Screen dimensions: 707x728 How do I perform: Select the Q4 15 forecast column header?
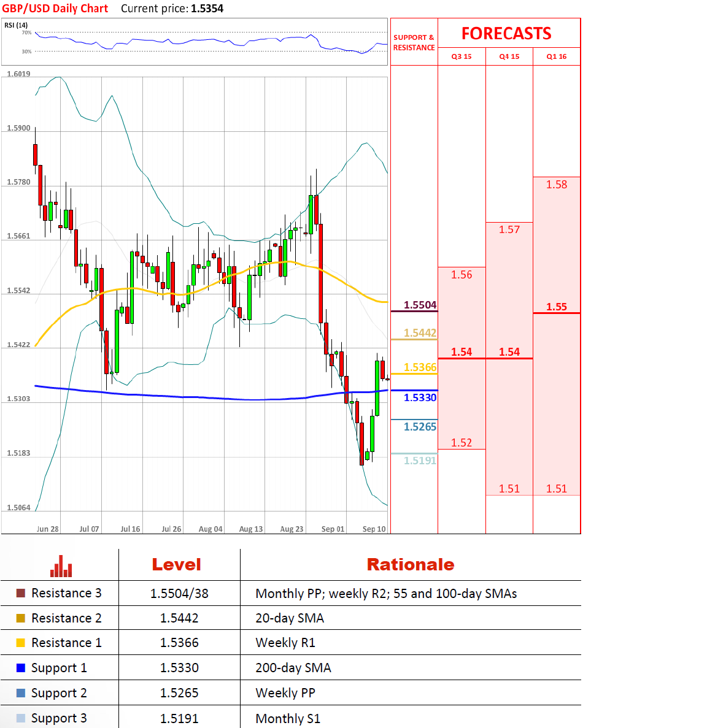[x=509, y=56]
